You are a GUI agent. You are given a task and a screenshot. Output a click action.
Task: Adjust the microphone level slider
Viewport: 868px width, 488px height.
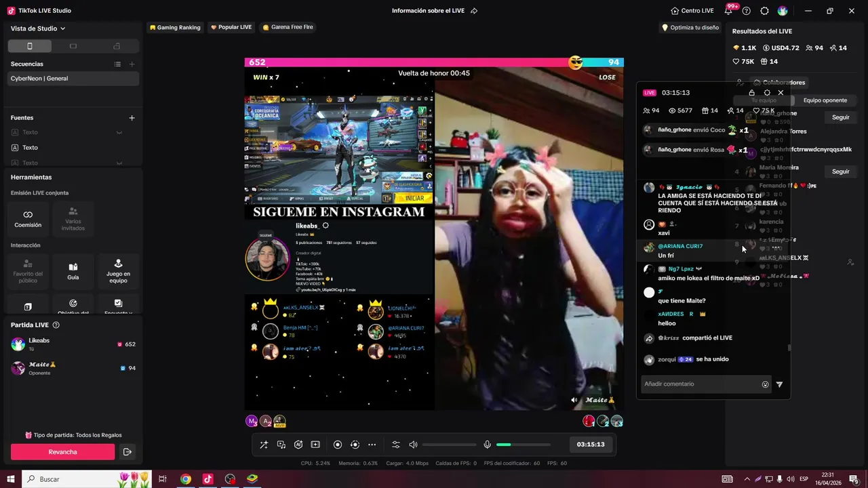[524, 445]
